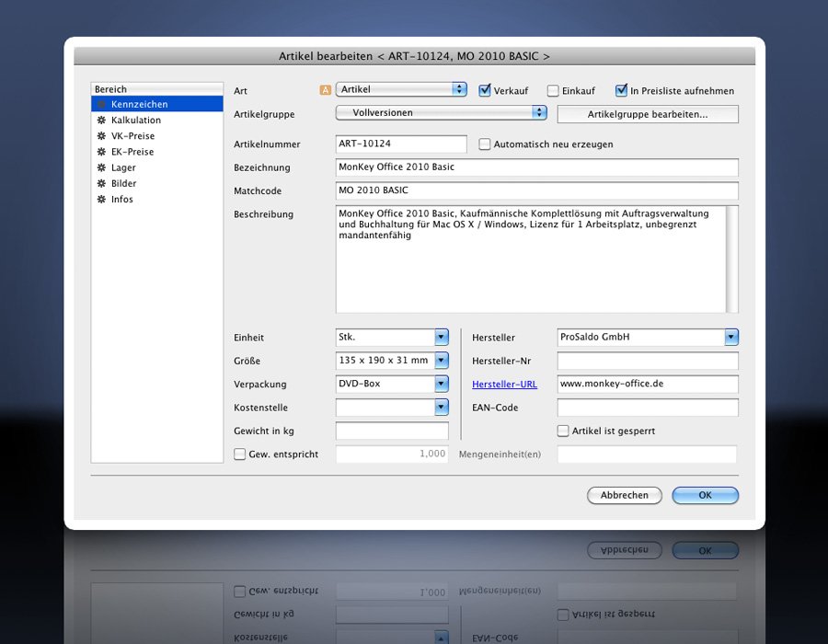
Task: Expand the Kostenstelle combo box arrow
Action: [x=442, y=407]
